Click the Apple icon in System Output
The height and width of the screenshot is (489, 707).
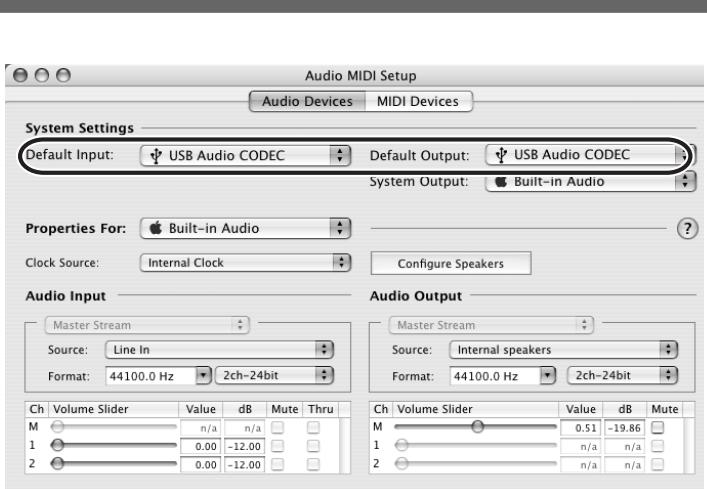500,181
